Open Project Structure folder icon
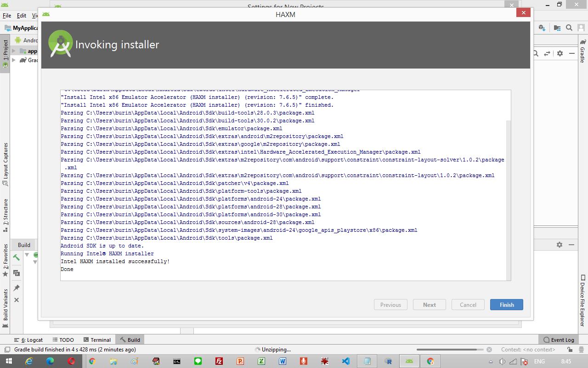Screen dimensions: 588x368 point(557,28)
